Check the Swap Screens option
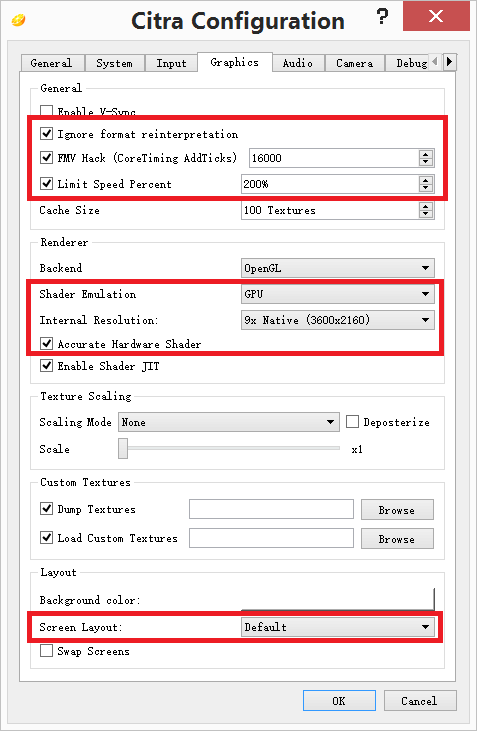The width and height of the screenshot is (477, 731). click(x=47, y=651)
